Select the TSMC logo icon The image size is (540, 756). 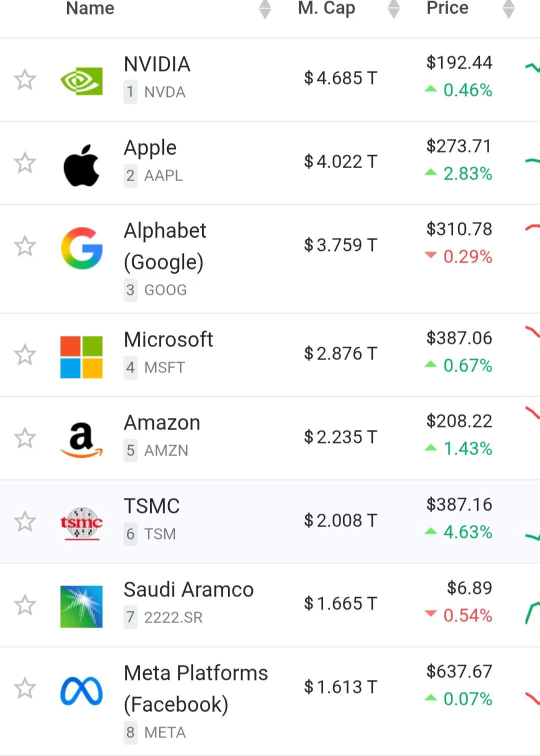pos(81,523)
